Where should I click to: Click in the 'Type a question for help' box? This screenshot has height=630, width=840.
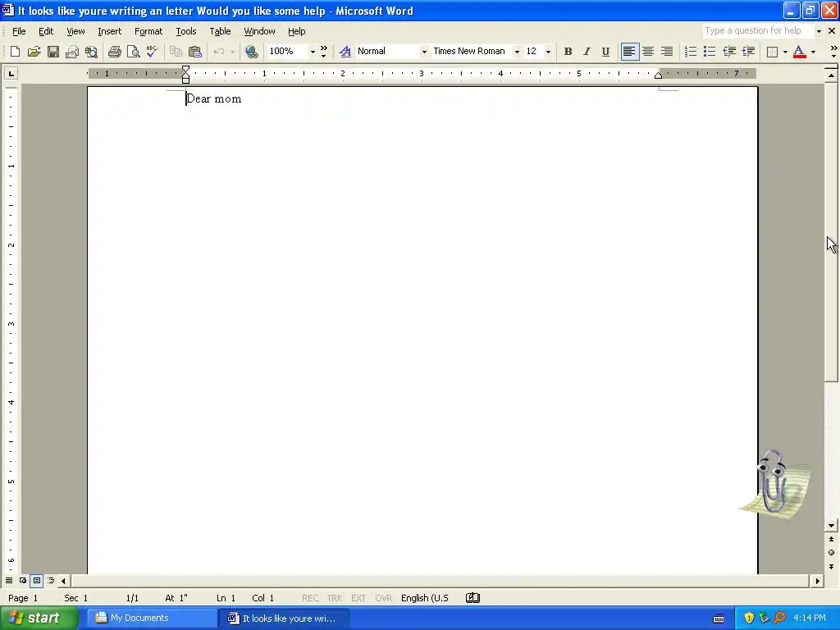[757, 30]
